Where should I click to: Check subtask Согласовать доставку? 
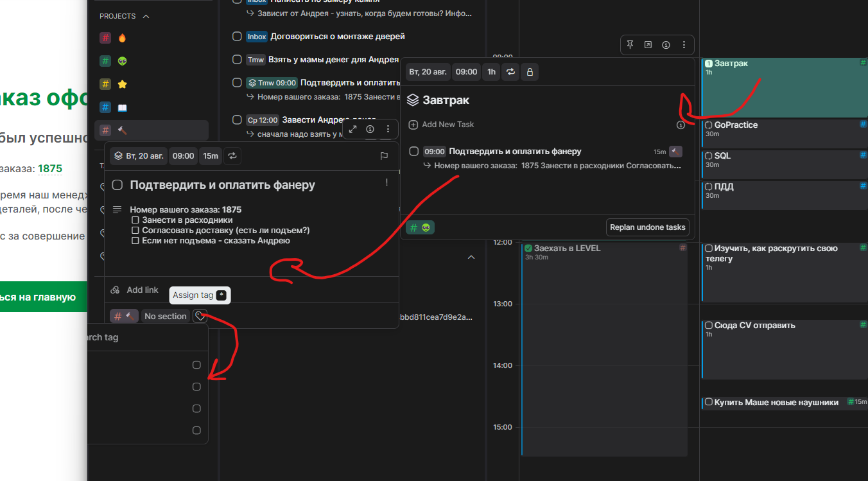[x=135, y=231]
